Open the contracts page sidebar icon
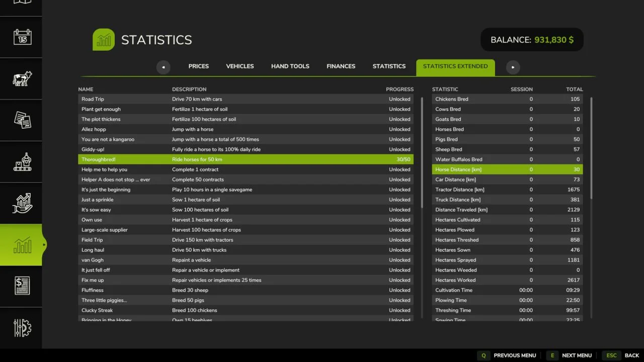Screen dimensions: 644x362 22,120
